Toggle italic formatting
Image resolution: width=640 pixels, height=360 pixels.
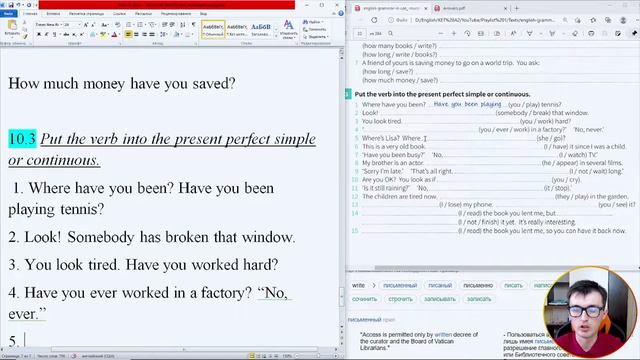point(47,35)
